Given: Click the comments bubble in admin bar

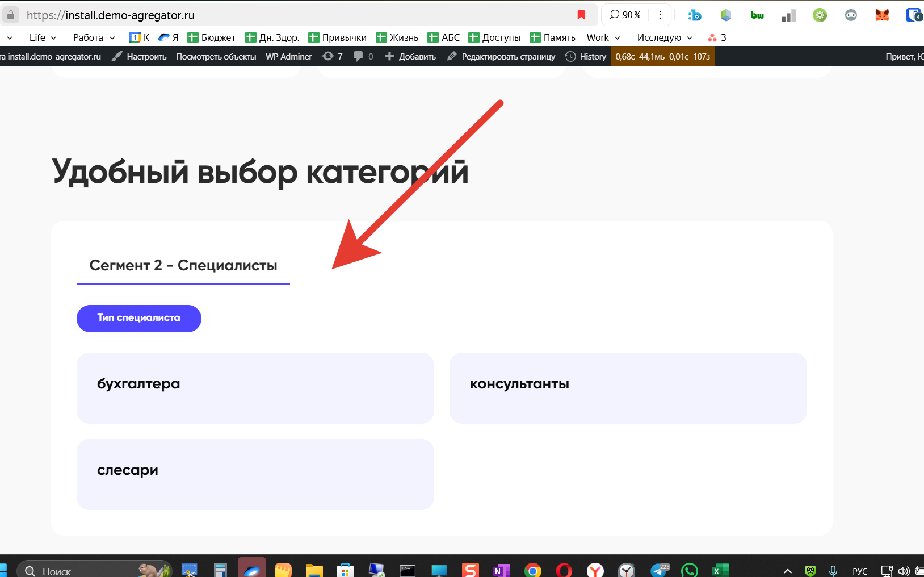Looking at the screenshot, I should click(x=363, y=56).
